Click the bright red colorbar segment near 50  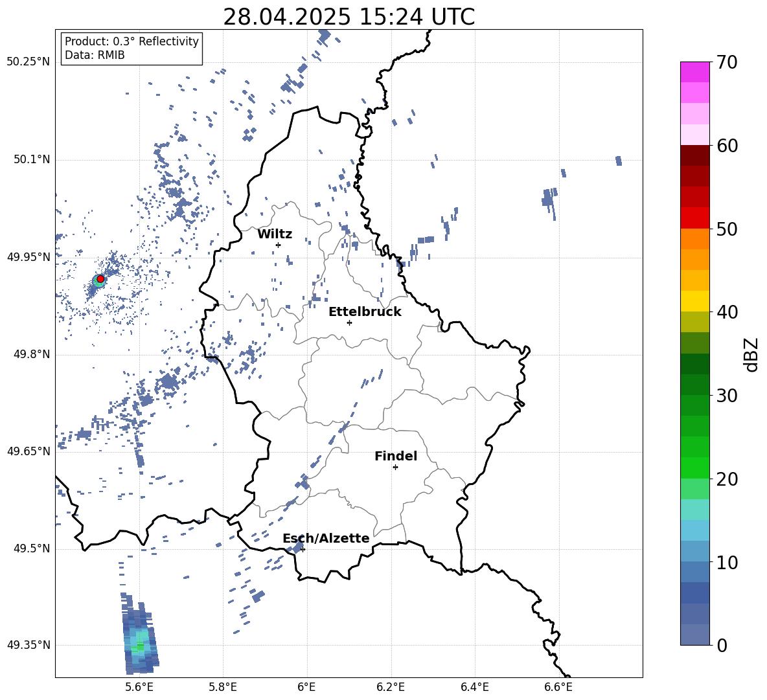pos(694,218)
